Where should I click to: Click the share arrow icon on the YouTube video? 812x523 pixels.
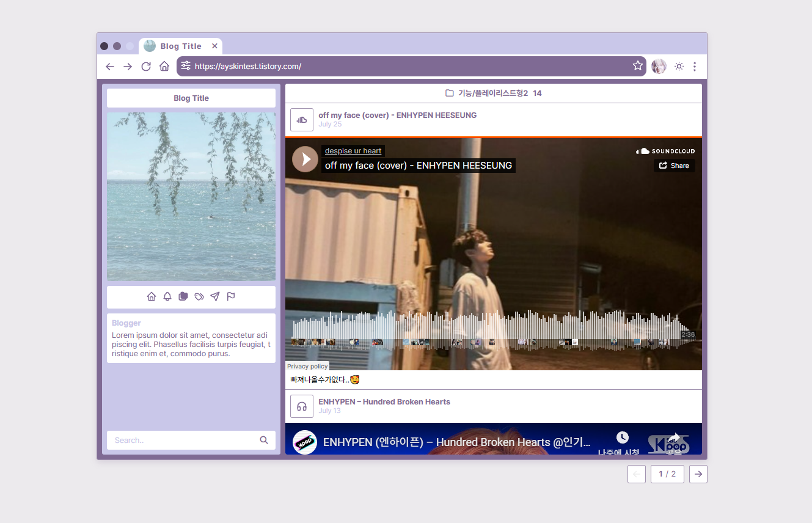coord(674,437)
